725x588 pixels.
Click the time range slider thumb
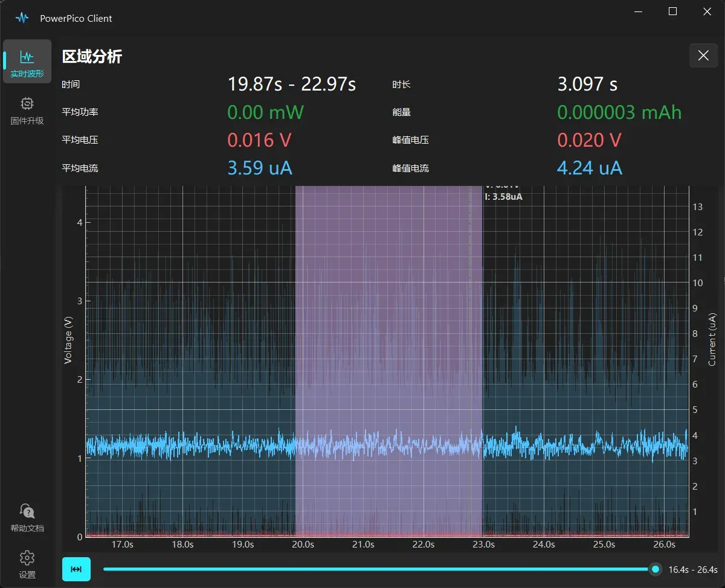click(655, 569)
